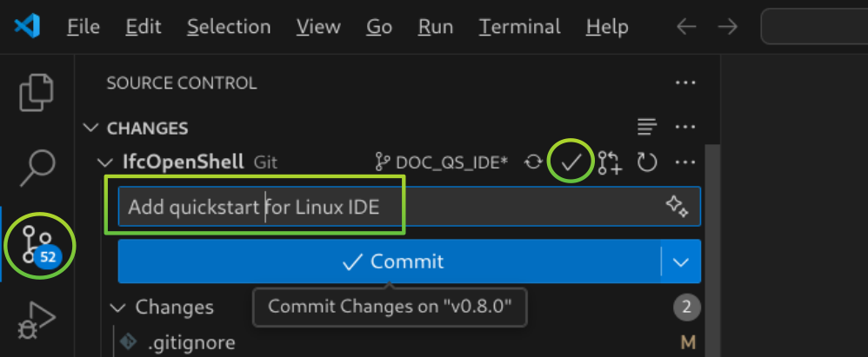
Task: Open the Selection menu
Action: [x=229, y=27]
